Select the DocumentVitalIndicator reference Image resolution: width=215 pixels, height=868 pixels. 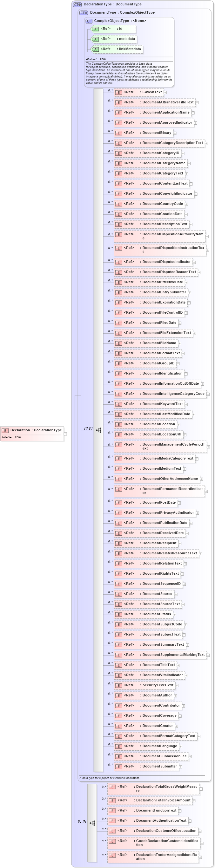pyautogui.click(x=149, y=675)
